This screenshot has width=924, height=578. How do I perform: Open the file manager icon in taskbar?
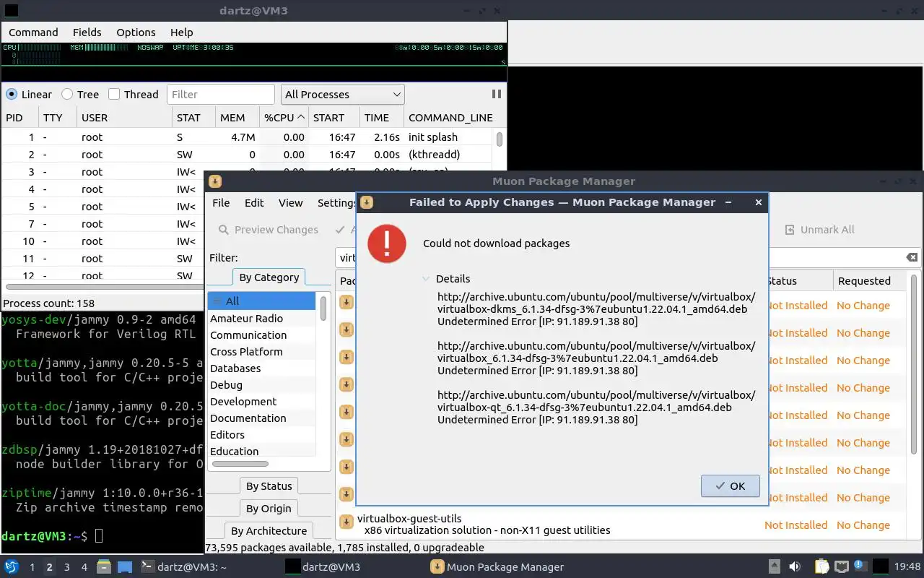(x=104, y=567)
